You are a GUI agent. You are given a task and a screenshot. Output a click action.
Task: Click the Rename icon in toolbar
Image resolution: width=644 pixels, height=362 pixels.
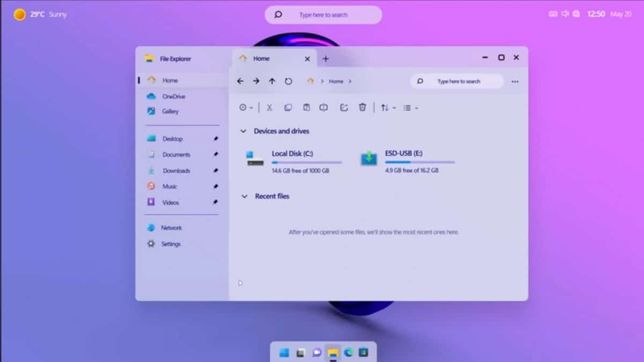coord(324,108)
